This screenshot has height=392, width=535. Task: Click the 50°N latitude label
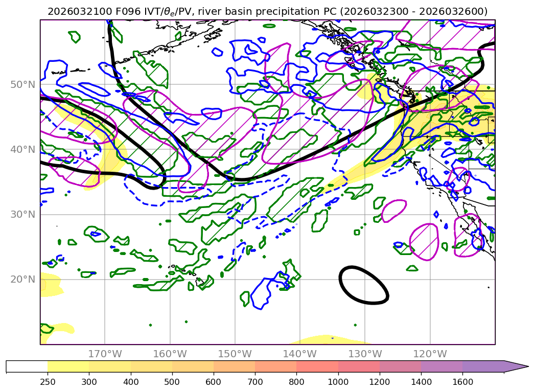(22, 84)
